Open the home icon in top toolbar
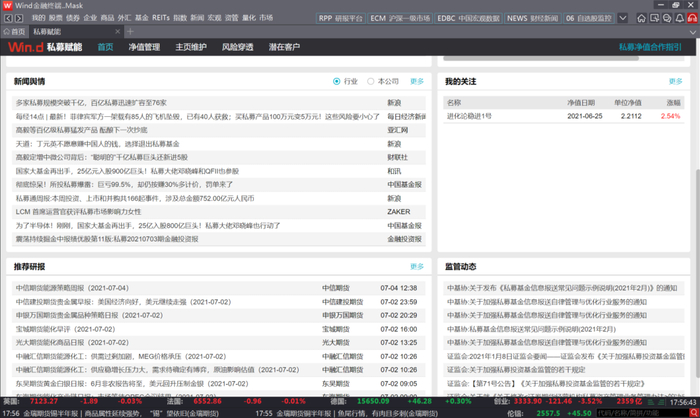Viewport: 700px width, 418px height. pos(642,18)
